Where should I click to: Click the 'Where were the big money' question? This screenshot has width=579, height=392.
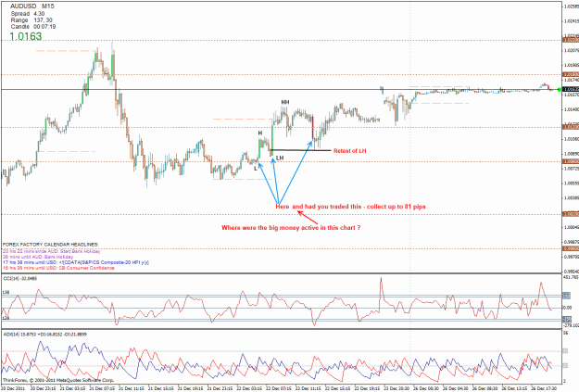click(x=291, y=228)
